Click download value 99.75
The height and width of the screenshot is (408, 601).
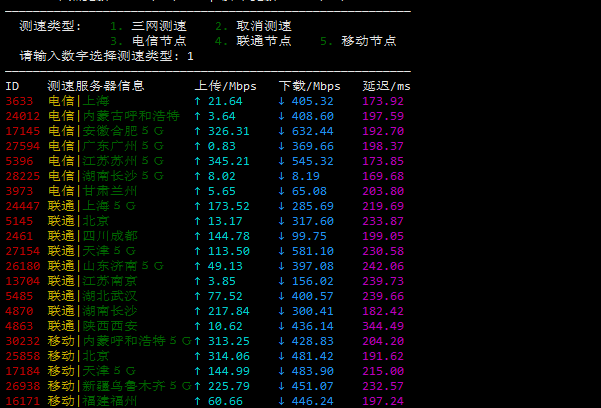[309, 236]
